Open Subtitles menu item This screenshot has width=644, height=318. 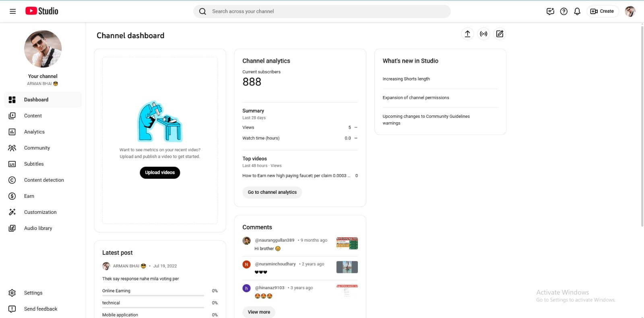click(43, 164)
